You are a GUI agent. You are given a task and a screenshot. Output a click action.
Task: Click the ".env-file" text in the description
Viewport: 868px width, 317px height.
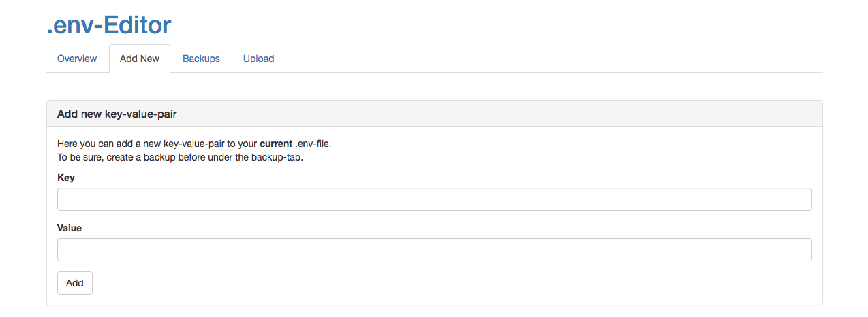pos(313,144)
